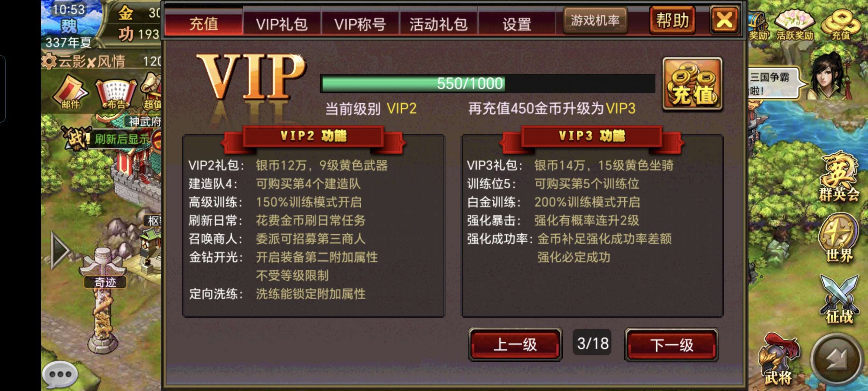Click the gold 充值 coins button

[692, 84]
